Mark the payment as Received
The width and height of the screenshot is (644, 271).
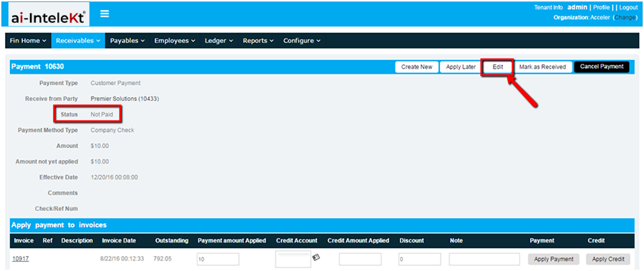542,67
